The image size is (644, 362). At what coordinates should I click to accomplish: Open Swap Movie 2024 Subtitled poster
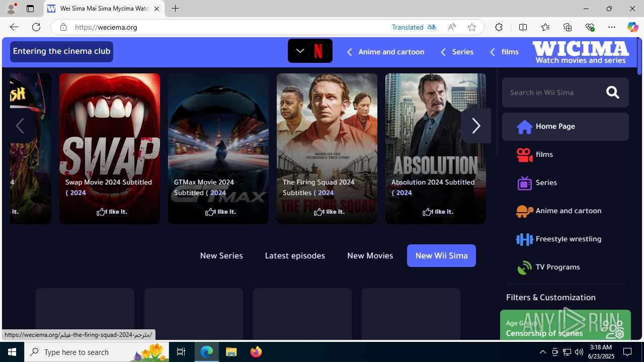pyautogui.click(x=110, y=148)
